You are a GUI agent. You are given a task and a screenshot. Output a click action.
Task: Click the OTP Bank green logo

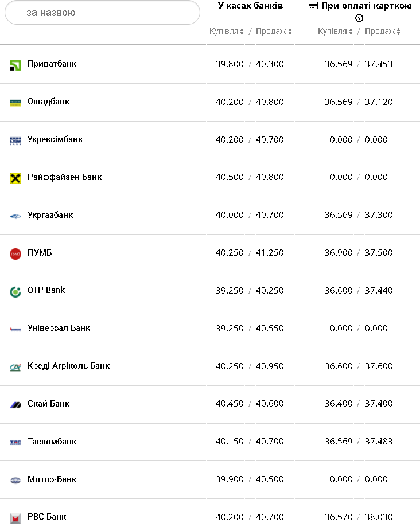(15, 291)
